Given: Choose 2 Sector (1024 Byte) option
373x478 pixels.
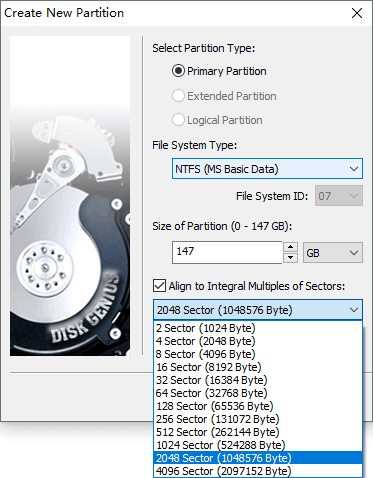Looking at the screenshot, I should [x=258, y=328].
